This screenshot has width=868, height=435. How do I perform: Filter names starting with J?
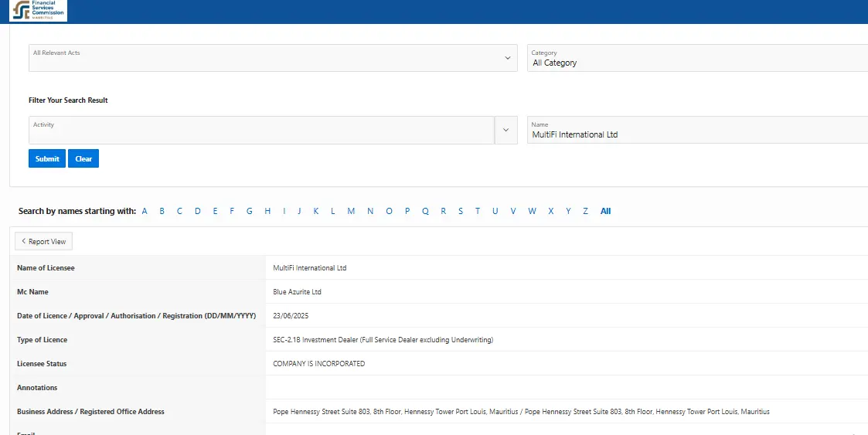pyautogui.click(x=299, y=211)
